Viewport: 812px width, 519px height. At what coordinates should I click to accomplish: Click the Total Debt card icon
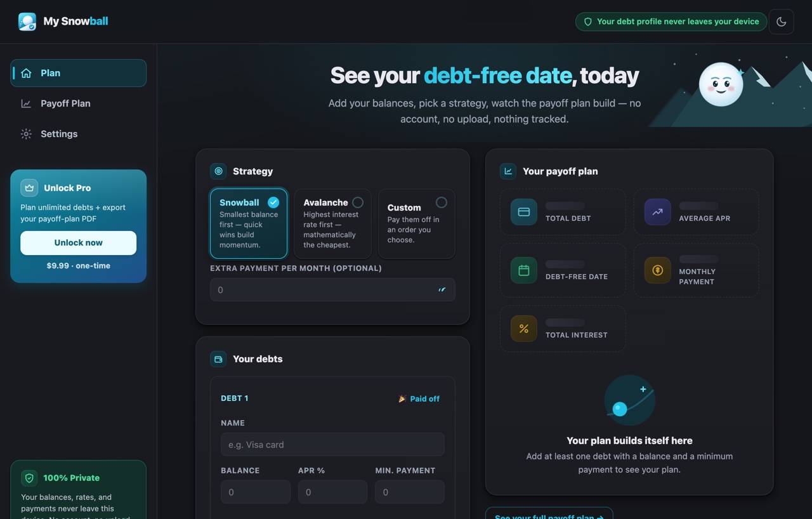point(524,212)
